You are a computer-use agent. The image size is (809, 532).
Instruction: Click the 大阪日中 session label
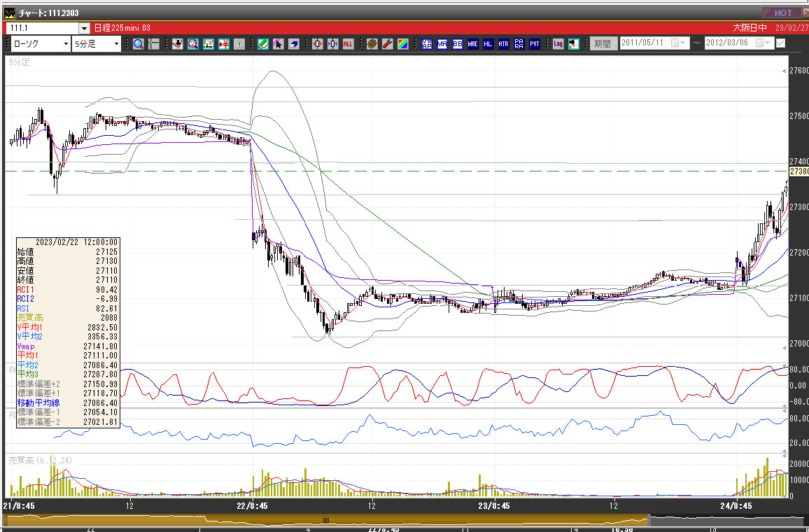[750, 28]
